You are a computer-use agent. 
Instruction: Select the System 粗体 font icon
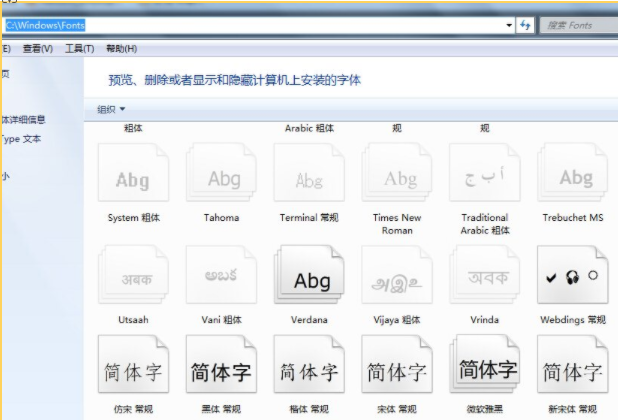[x=134, y=173]
